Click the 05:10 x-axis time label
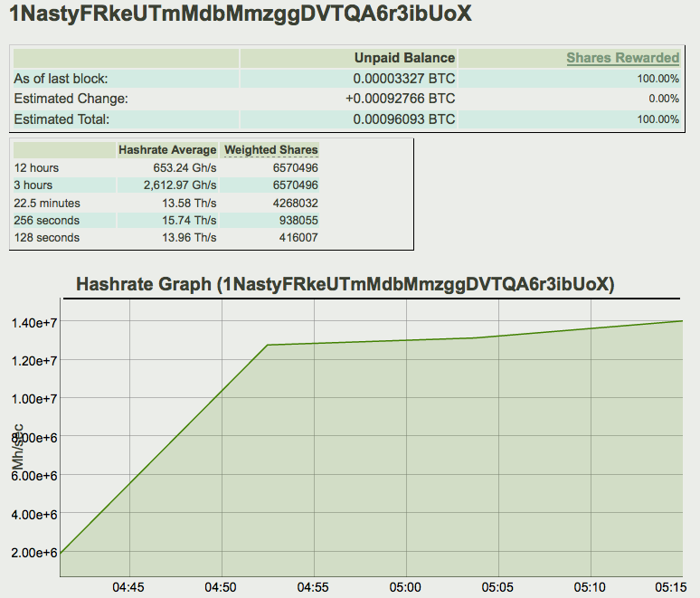The width and height of the screenshot is (700, 598). [591, 587]
